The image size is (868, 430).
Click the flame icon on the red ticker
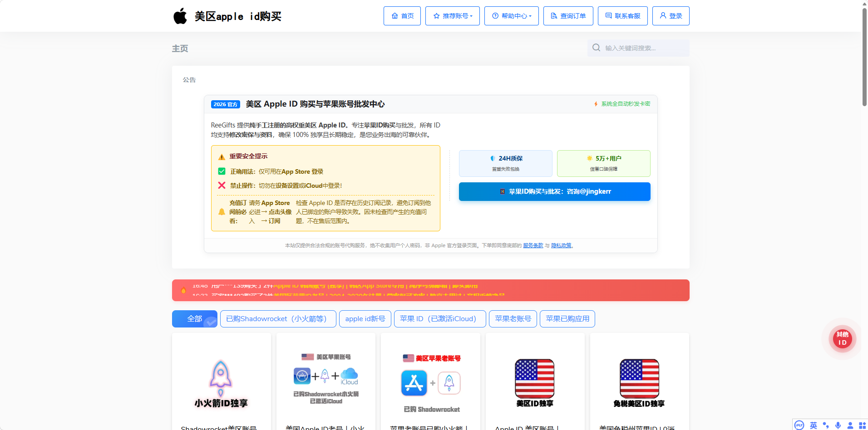[x=183, y=290]
